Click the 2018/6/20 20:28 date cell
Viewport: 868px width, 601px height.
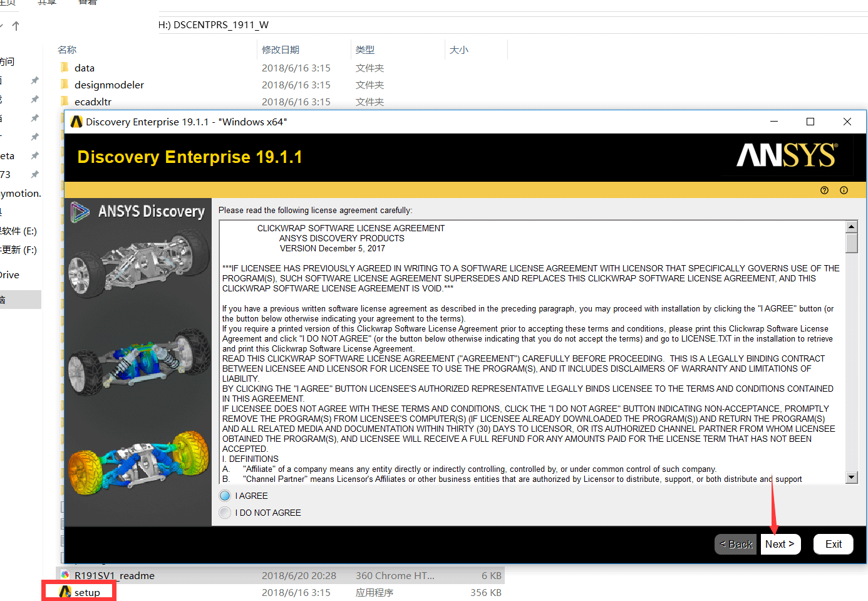coord(299,575)
